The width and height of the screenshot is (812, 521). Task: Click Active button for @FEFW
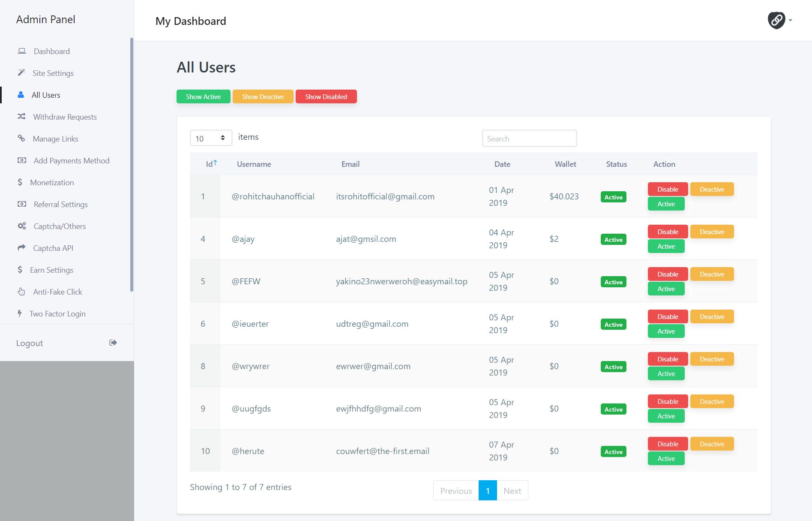(666, 289)
